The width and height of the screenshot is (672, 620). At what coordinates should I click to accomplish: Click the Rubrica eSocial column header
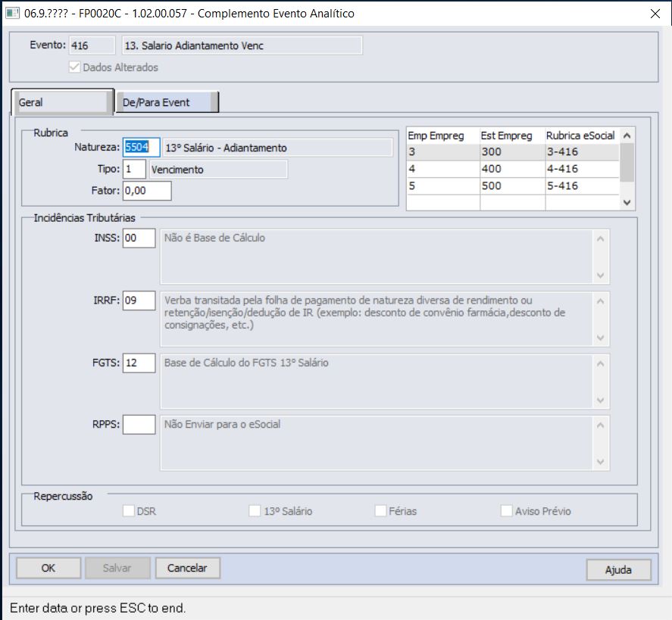tap(582, 136)
